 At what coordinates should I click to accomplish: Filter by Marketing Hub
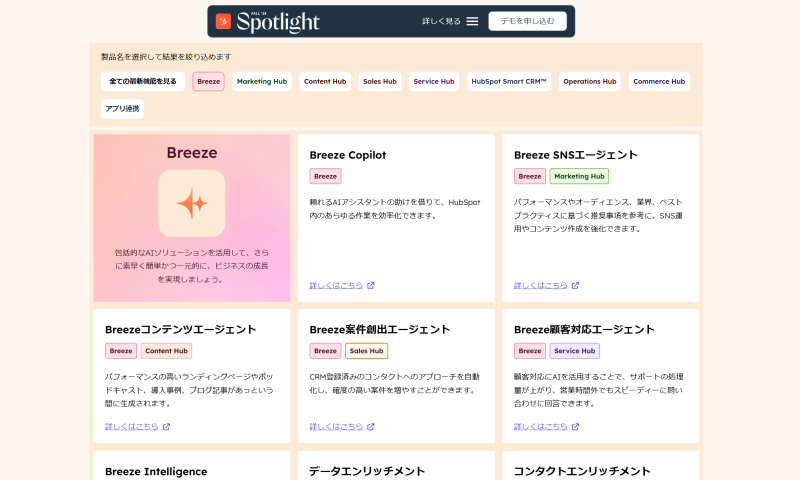pos(262,82)
